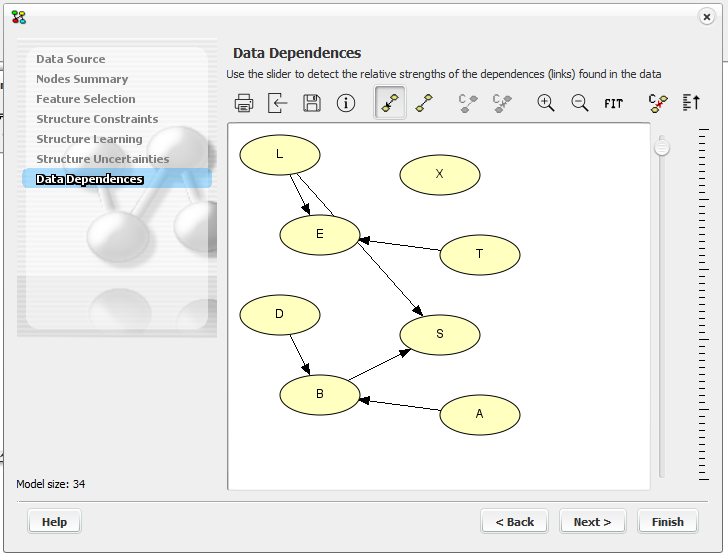Zoom in with magnifier plus icon

pos(546,103)
